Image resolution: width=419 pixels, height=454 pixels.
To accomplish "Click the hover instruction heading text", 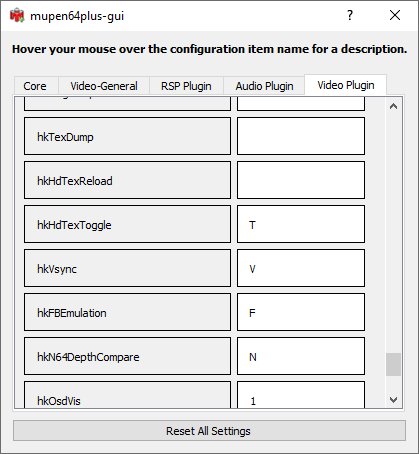I will pos(209,49).
